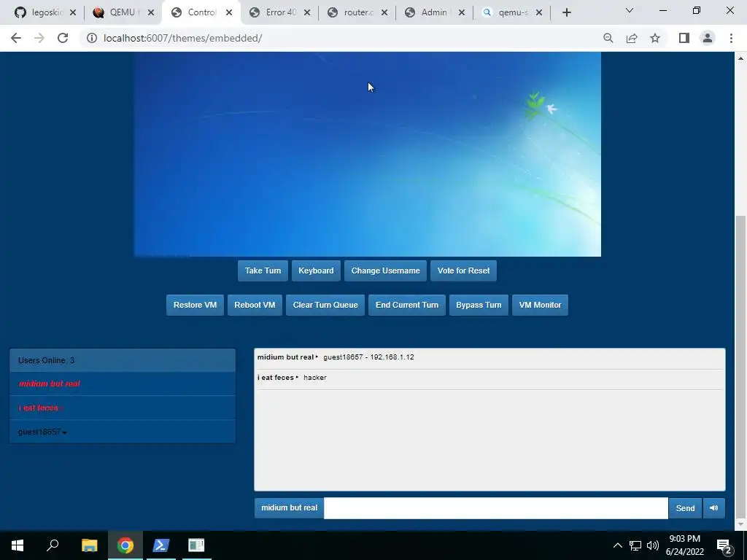View site information icon

[x=91, y=38]
